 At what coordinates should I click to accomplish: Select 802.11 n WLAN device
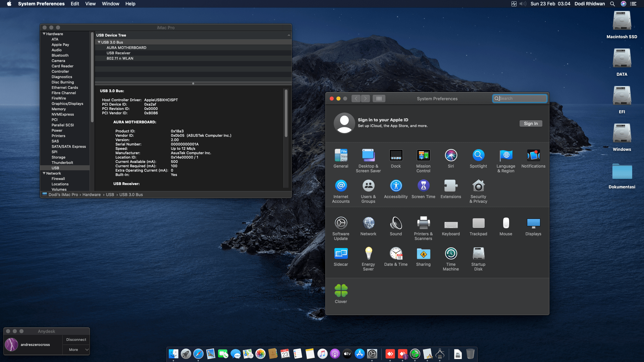(x=120, y=58)
